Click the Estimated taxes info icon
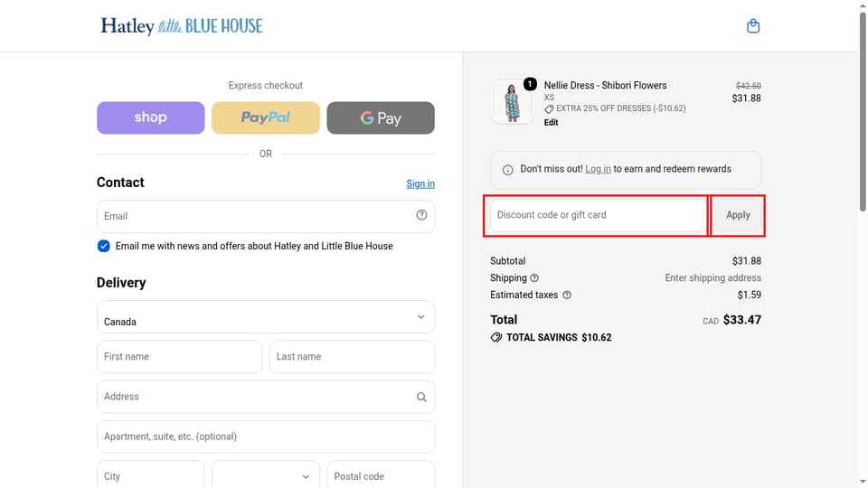 click(567, 295)
